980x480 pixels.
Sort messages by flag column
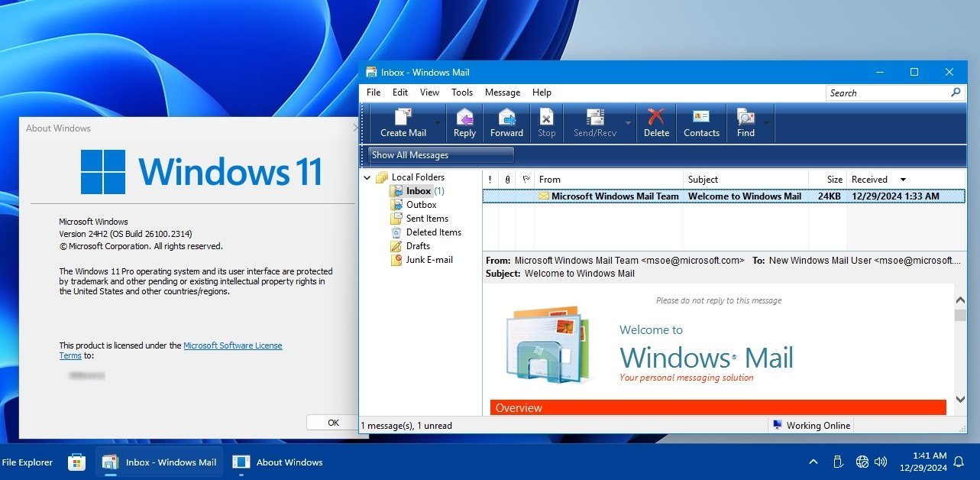(525, 180)
